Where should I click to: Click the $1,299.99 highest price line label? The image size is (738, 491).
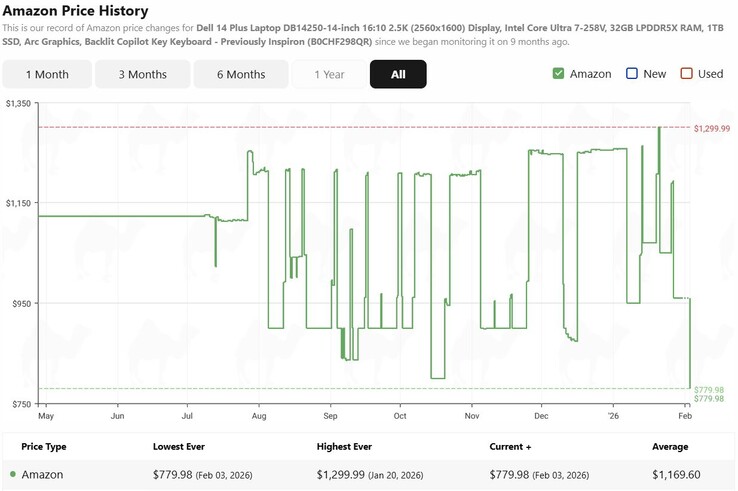(712, 129)
